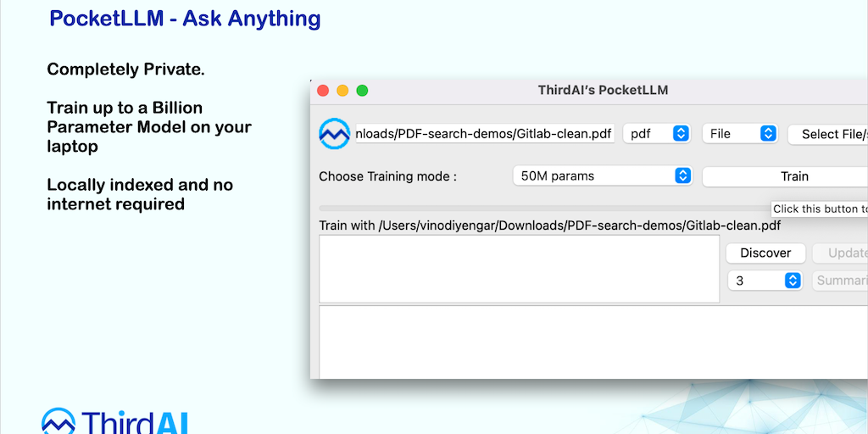This screenshot has width=868, height=434.
Task: Click the greyed-out Summarize button
Action: click(840, 281)
